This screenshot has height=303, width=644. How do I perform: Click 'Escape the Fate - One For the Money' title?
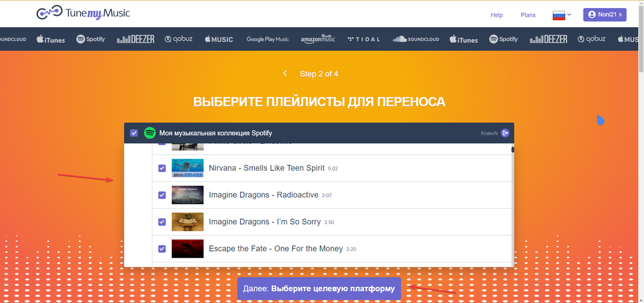point(276,249)
